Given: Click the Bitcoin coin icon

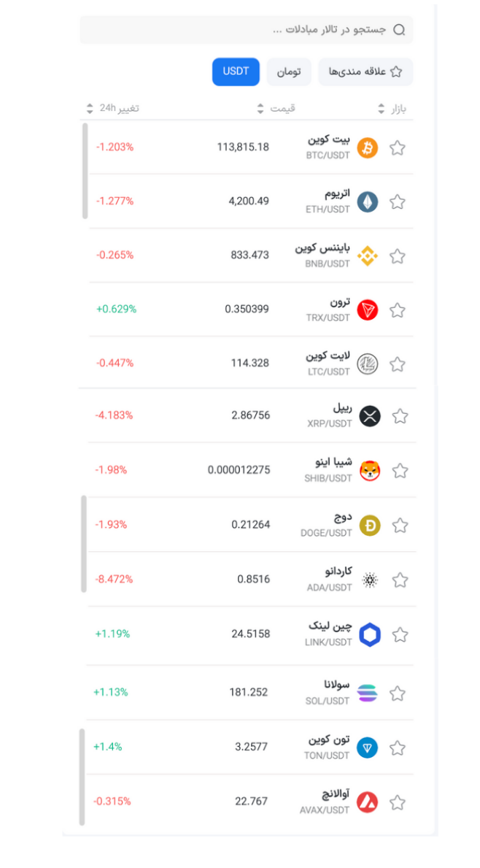Looking at the screenshot, I should pyautogui.click(x=368, y=148).
